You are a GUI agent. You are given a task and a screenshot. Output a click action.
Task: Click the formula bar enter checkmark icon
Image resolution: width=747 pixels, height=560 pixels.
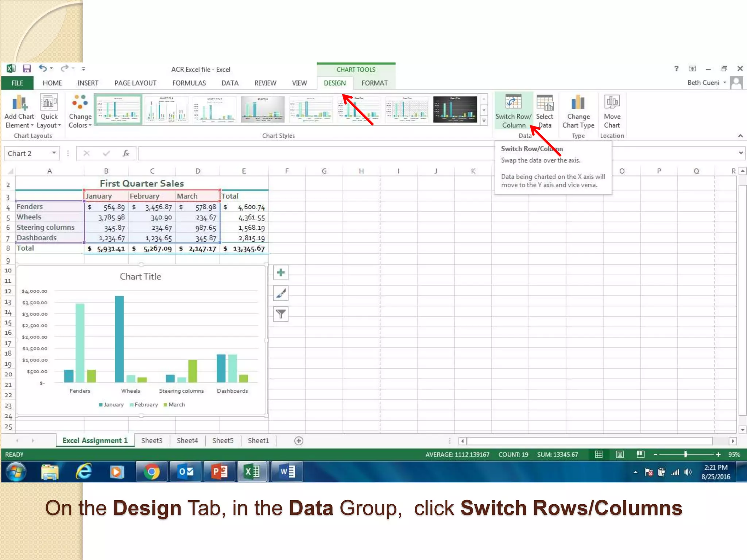tap(106, 153)
